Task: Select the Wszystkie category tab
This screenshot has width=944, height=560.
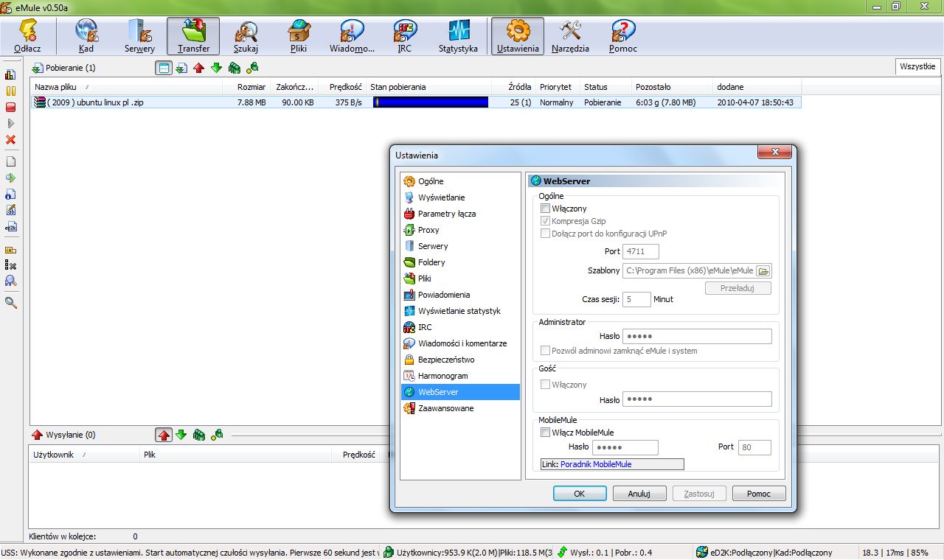Action: [917, 66]
